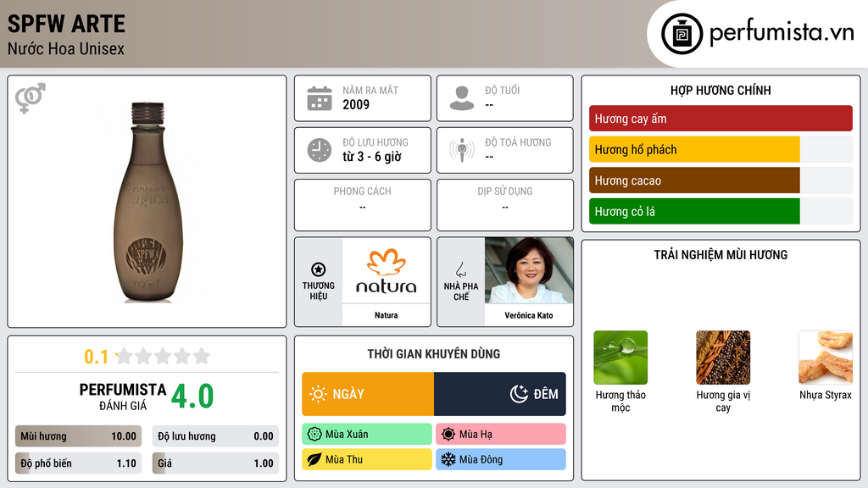Click the unisex gender symbol icon
This screenshot has height=488, width=868.
tap(30, 98)
